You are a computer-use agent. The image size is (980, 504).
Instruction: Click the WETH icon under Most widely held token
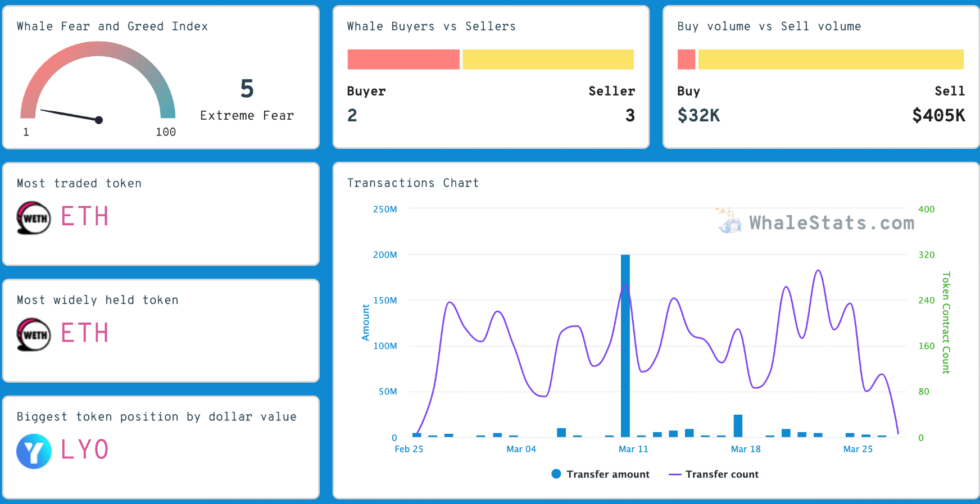click(x=34, y=334)
